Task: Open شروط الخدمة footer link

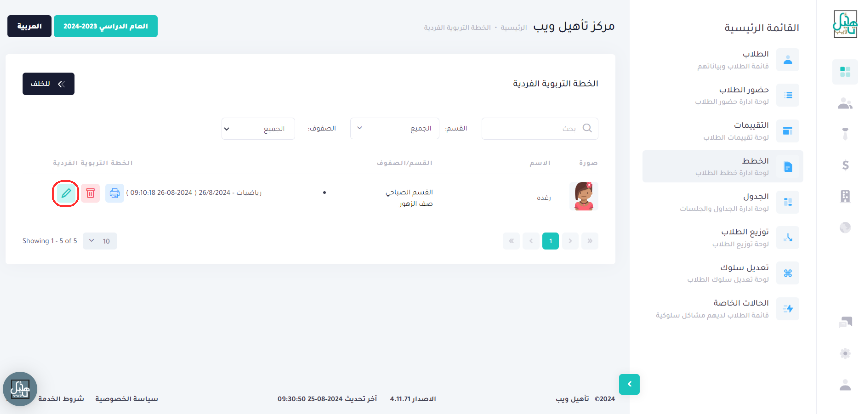Action: (61, 399)
